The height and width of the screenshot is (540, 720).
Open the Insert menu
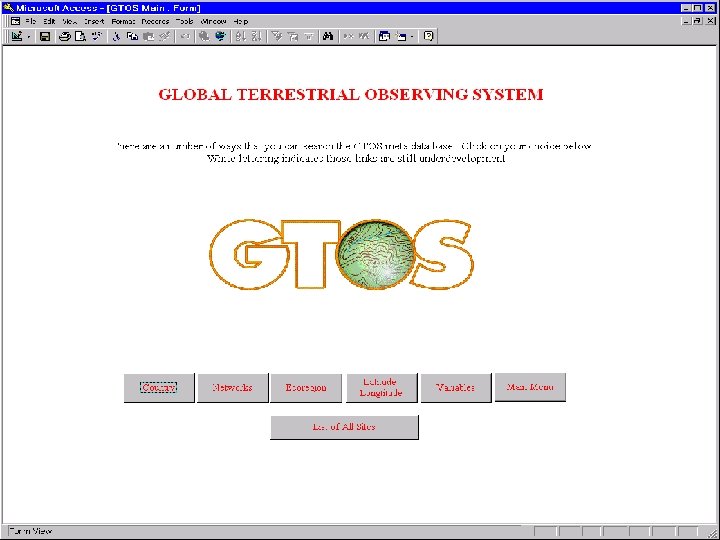point(94,21)
